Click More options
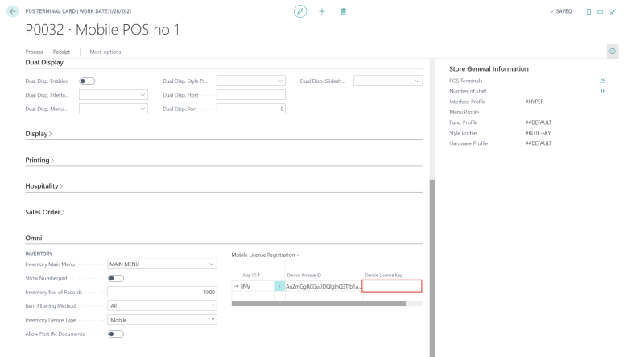This screenshot has height=357, width=644. [x=105, y=52]
